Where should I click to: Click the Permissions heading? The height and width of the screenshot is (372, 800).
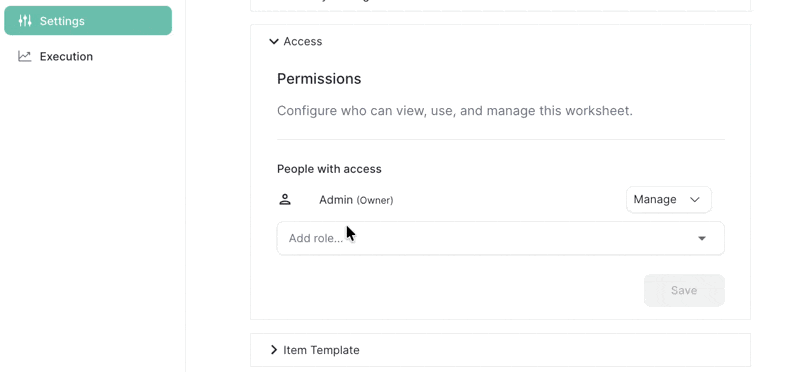(319, 79)
